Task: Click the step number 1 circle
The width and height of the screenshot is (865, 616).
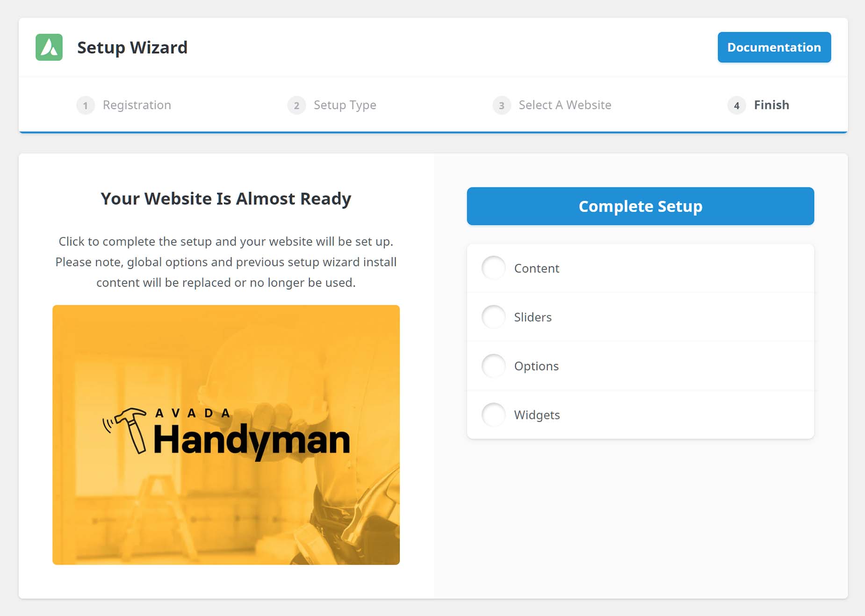Action: click(86, 105)
